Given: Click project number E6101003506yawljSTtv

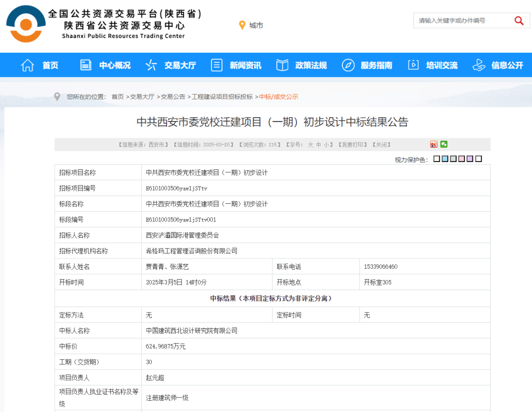Looking at the screenshot, I should [176, 188].
